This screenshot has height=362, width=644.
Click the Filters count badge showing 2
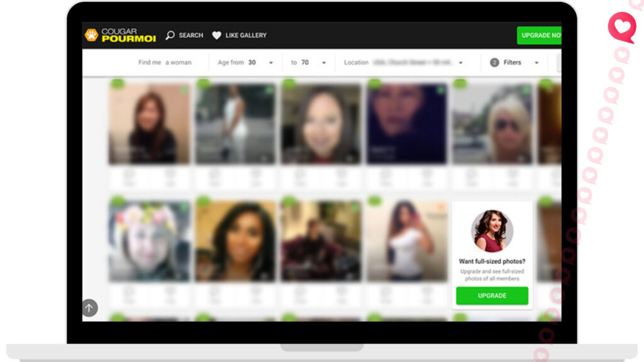(x=494, y=63)
